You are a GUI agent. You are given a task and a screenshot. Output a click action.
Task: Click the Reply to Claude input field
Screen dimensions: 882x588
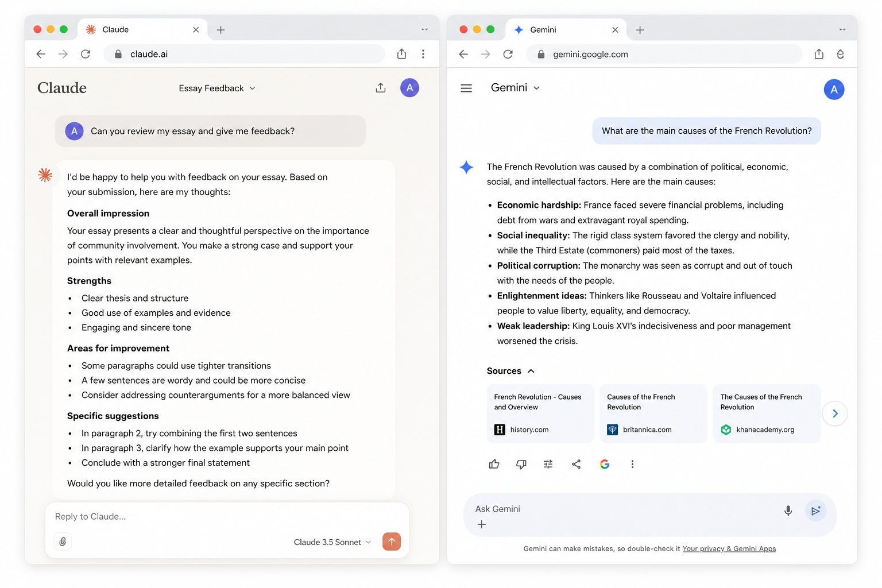pos(227,517)
